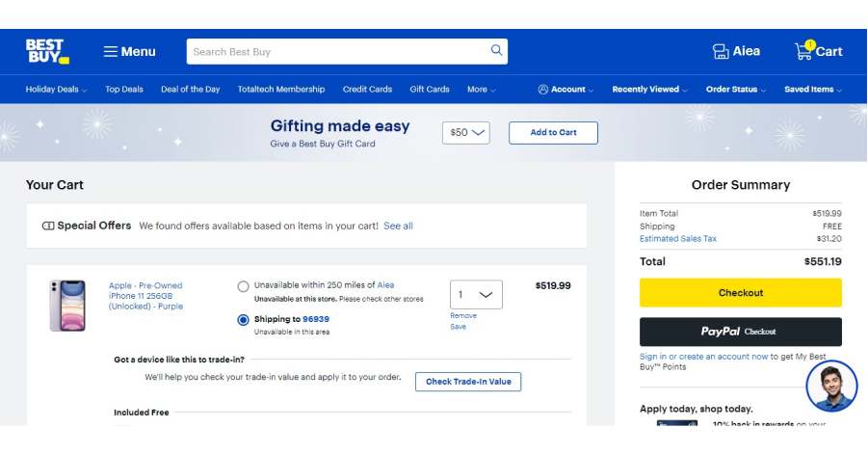Open Totaltech Membership page
Viewport: 868px width, 454px height.
[281, 89]
